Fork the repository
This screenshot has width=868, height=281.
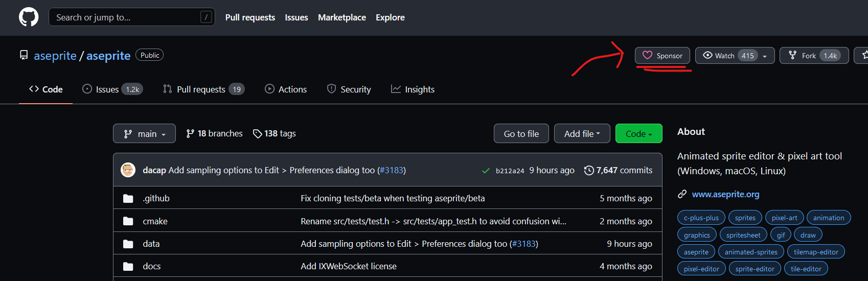click(x=808, y=56)
